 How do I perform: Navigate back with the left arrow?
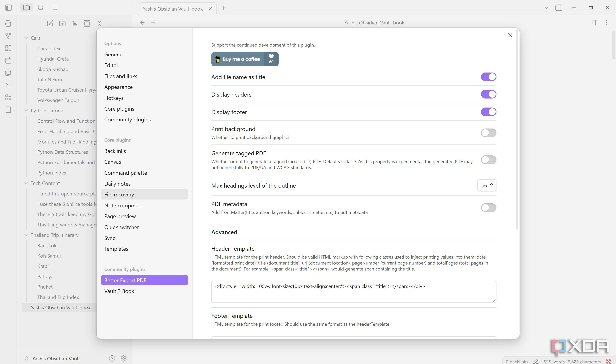(142, 23)
